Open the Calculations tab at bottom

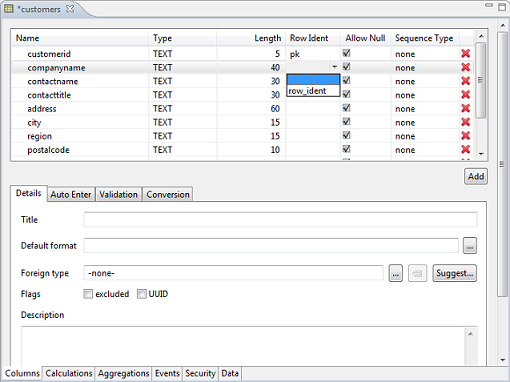69,373
